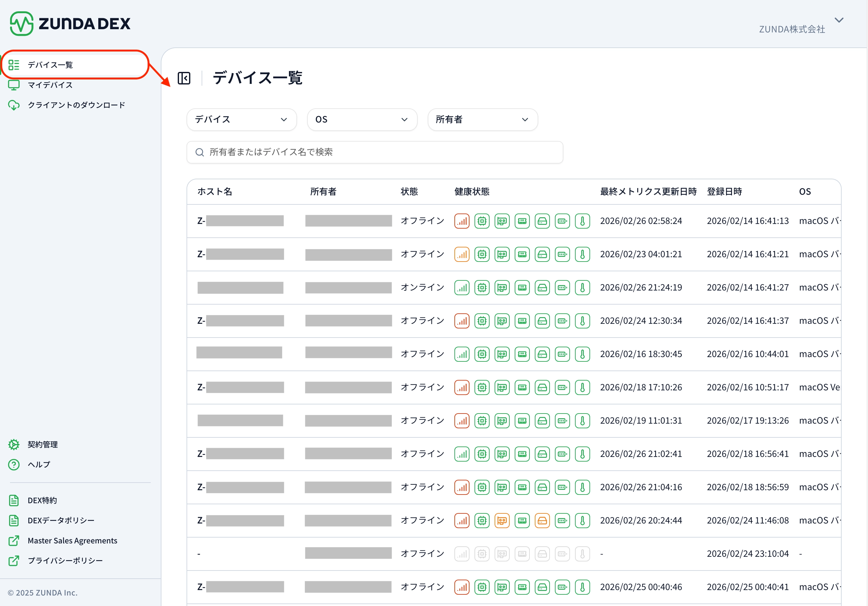Click the orange disk icon in the 20:24:44 row
The image size is (868, 606).
coord(542,521)
